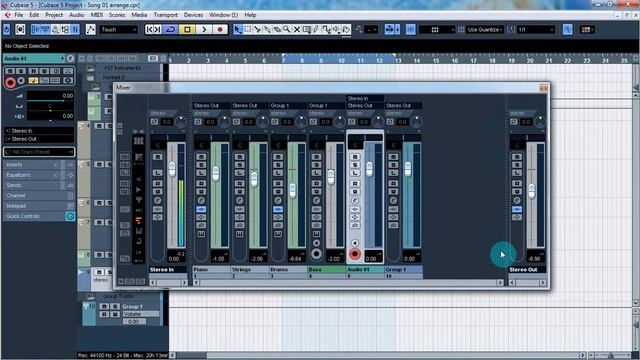Toggle Autoscroll icon in toolbar

coord(389,29)
